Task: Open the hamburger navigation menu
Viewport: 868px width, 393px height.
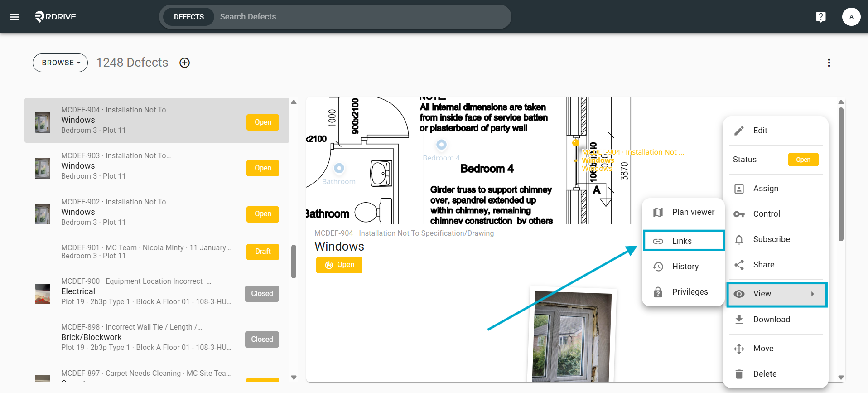Action: (14, 17)
